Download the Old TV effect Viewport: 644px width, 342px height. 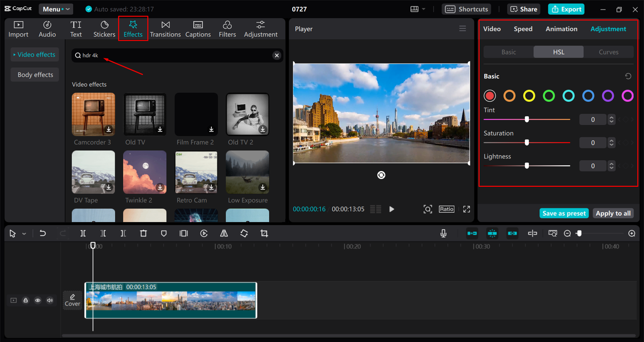point(160,129)
